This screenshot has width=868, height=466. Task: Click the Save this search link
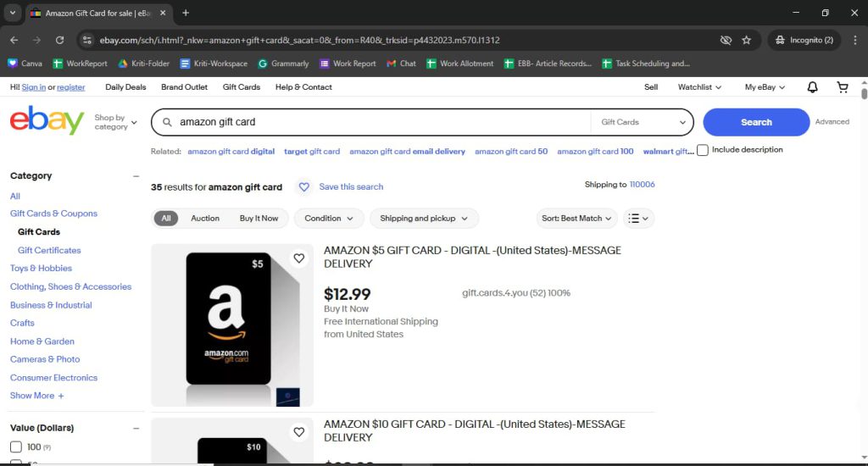(x=351, y=187)
